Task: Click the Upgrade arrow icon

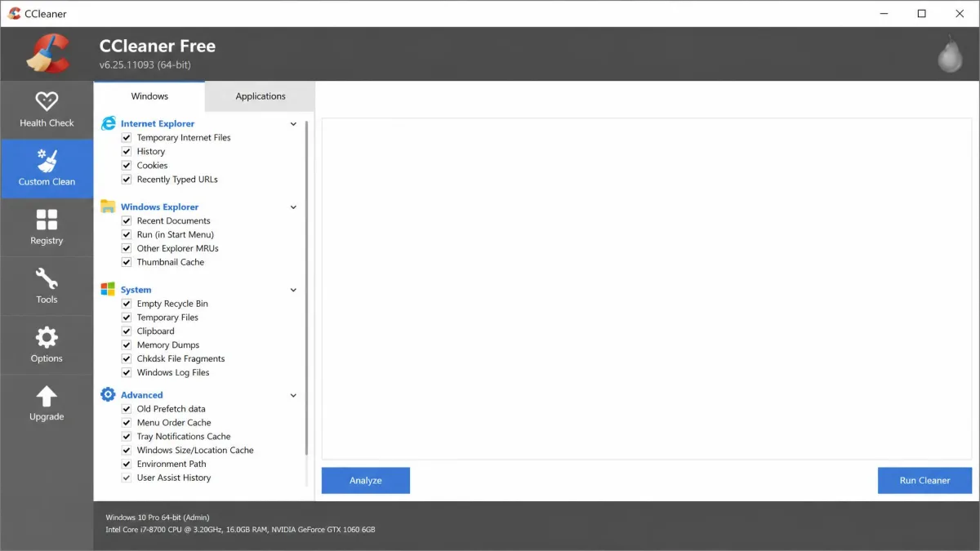Action: pyautogui.click(x=47, y=396)
